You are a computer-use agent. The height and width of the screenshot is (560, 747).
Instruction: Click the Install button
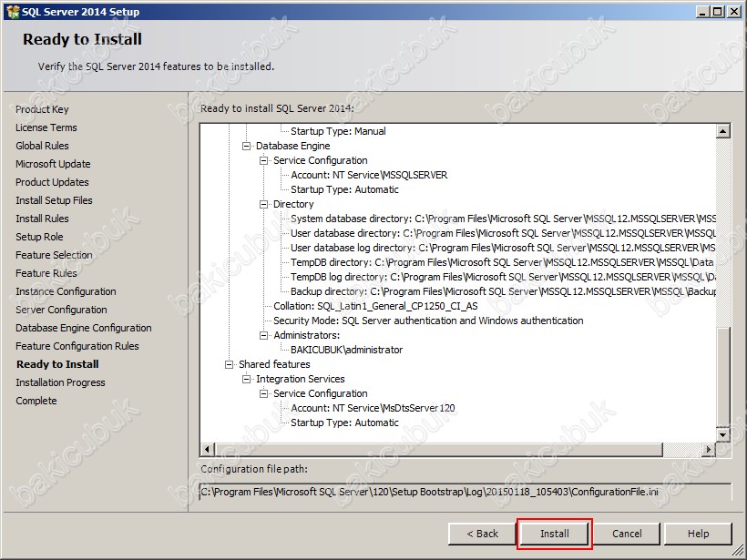554,534
